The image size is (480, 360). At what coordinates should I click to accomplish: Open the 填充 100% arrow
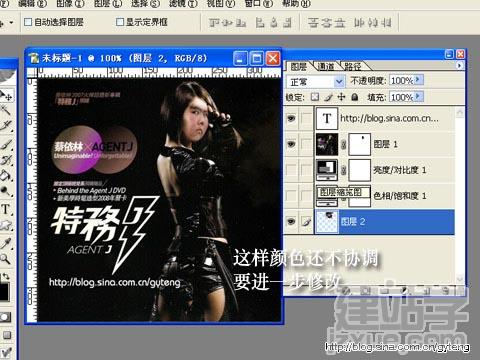(x=419, y=97)
